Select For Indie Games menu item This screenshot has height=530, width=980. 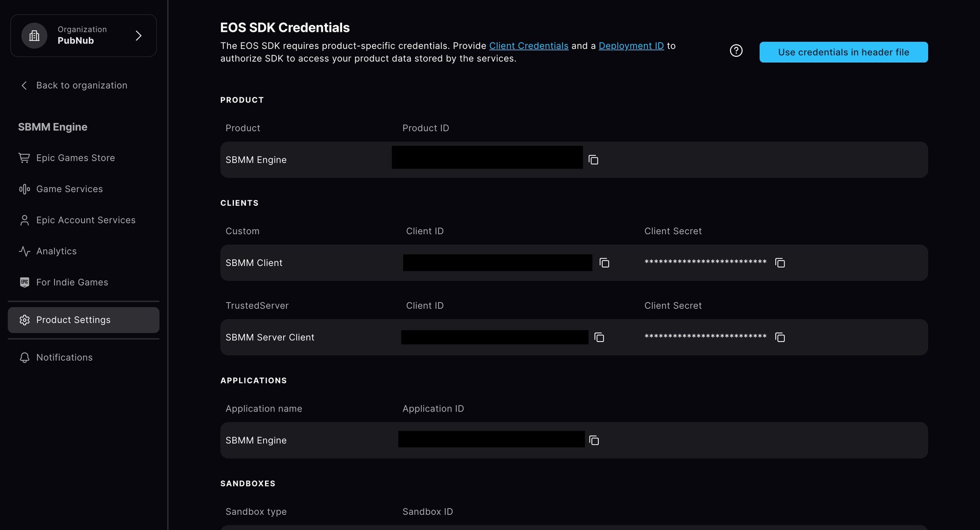pyautogui.click(x=72, y=283)
